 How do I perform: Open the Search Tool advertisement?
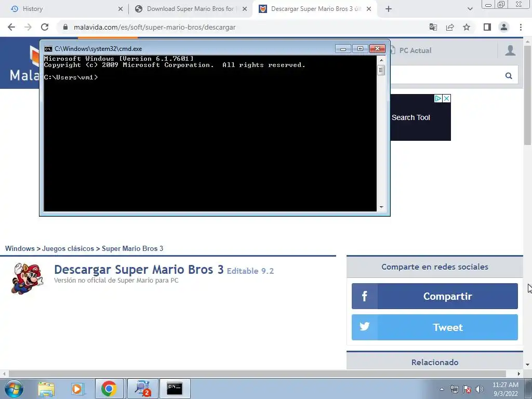[420, 117]
